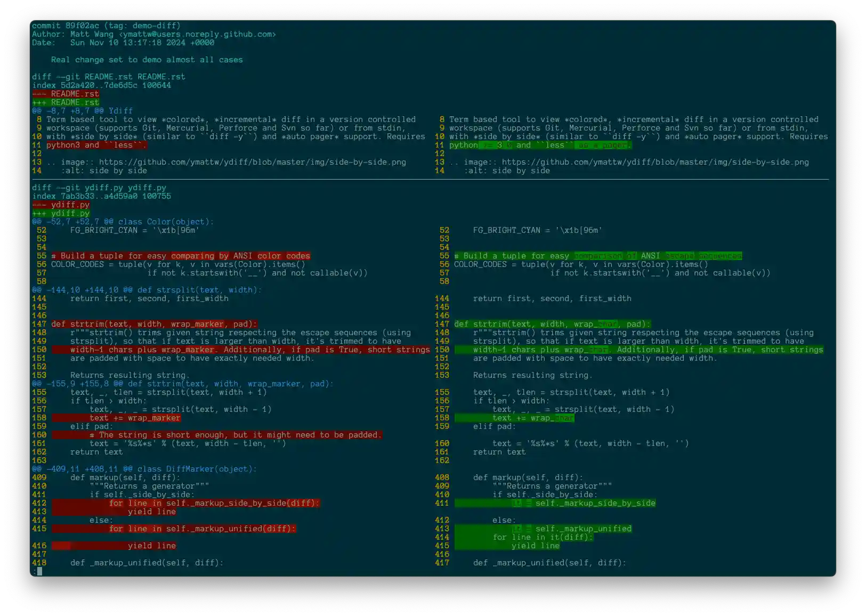Click index line 7ab3b33..a4d59a0
Image resolution: width=866 pixels, height=616 pixels.
[101, 196]
